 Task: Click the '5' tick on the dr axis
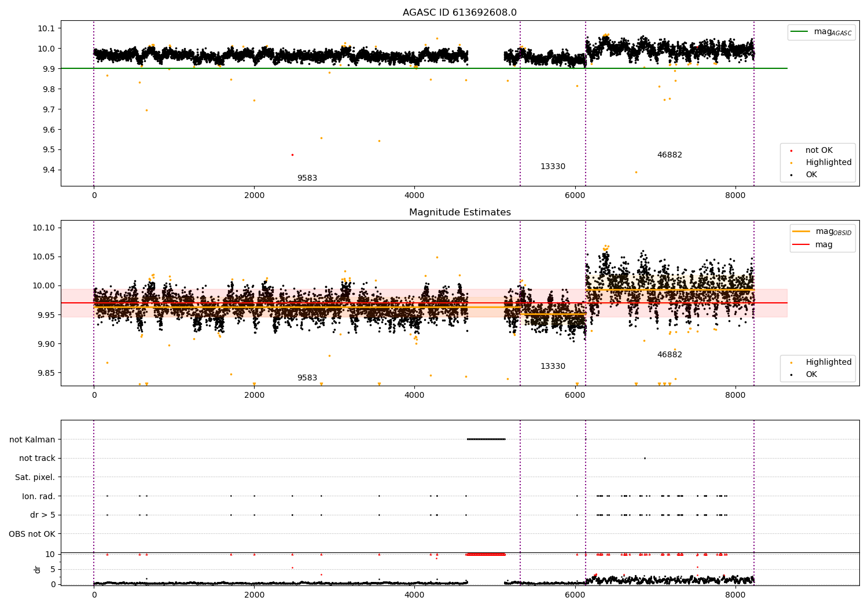click(x=53, y=569)
